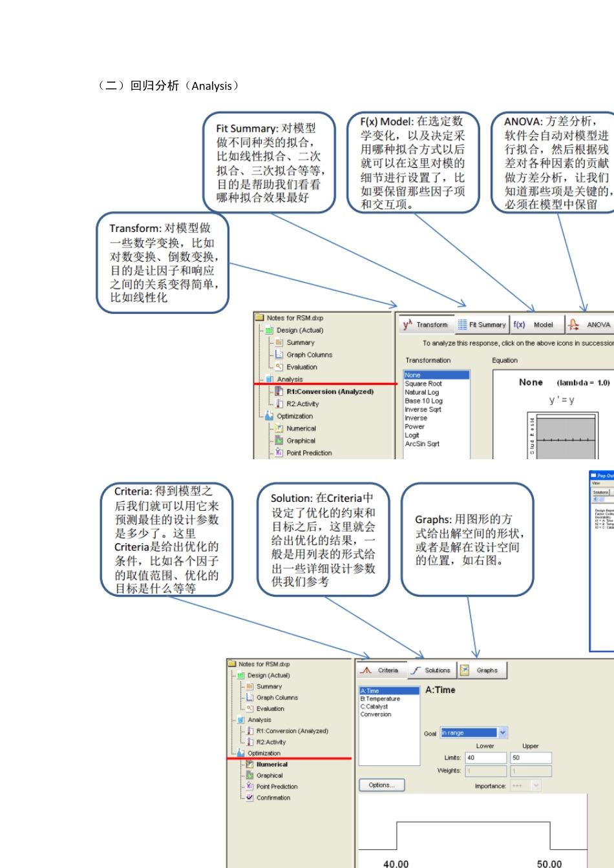
Task: Select Optimization node in Criteria-window tree
Action: click(x=264, y=753)
